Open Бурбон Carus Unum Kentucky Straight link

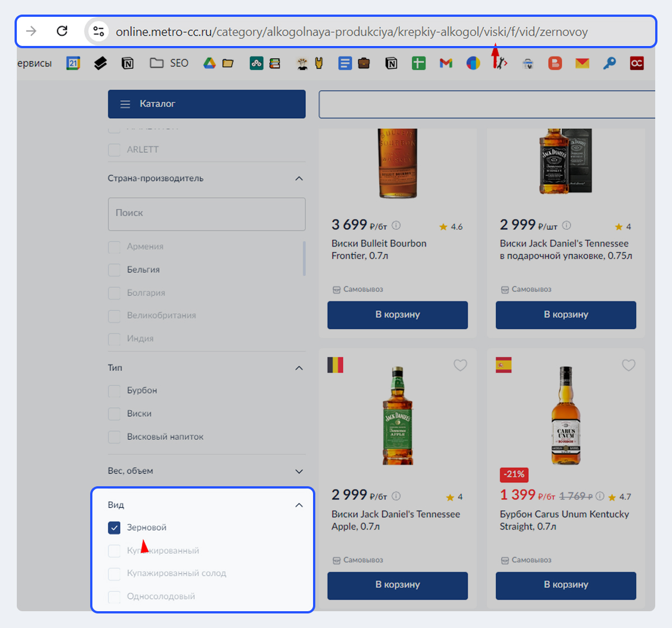coord(564,520)
